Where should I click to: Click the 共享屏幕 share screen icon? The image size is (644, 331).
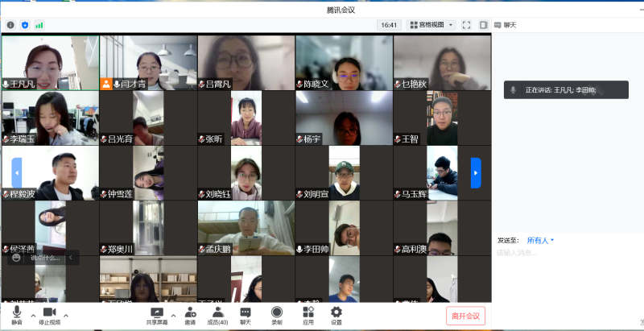coord(157,314)
